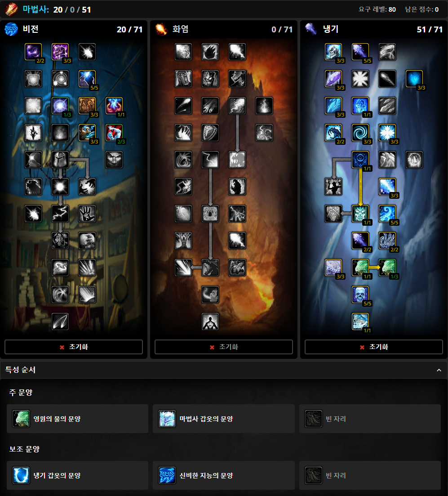Click the fire-breathing face talent in Fire tree
Image resolution: width=448 pixels, height=496 pixels.
click(210, 295)
